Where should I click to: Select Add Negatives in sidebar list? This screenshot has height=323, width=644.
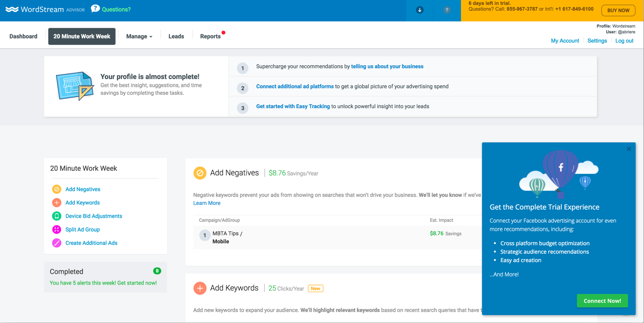click(83, 189)
